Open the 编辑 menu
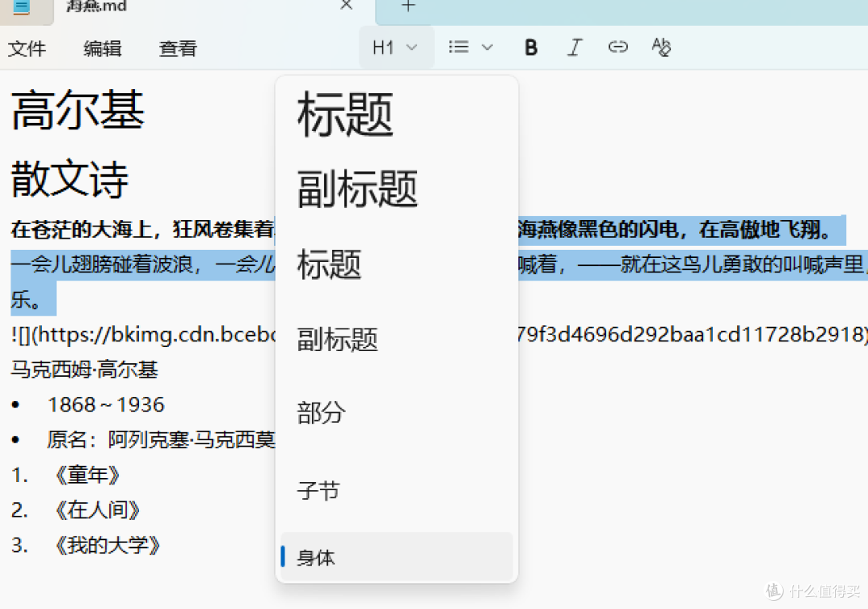Viewport: 868px width, 609px height. [x=102, y=49]
